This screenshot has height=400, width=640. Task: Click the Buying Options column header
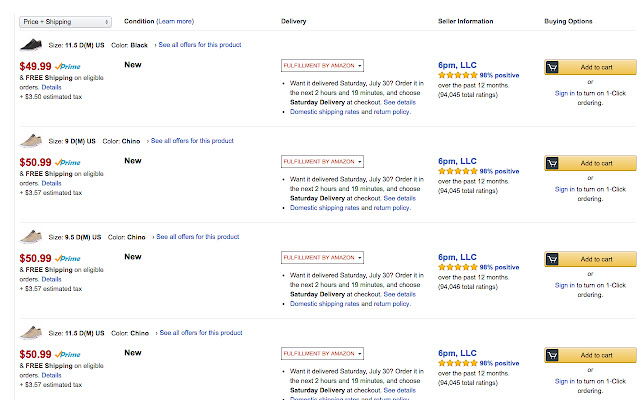pos(568,21)
